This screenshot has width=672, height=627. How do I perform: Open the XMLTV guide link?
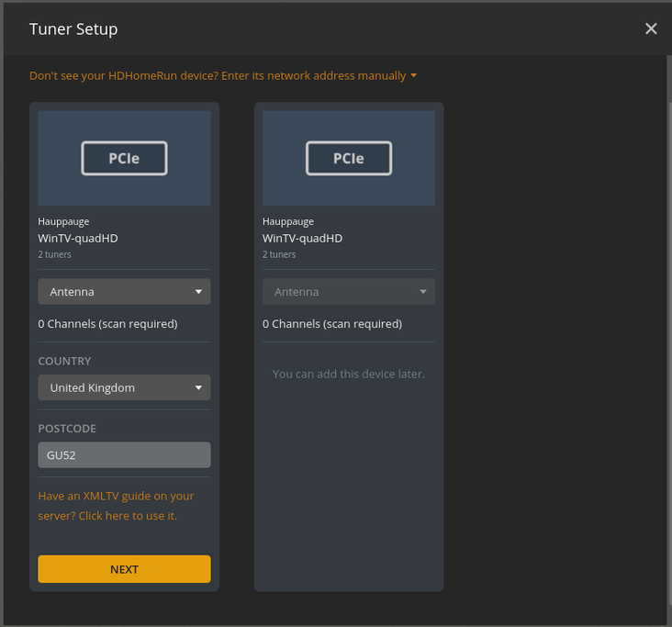tap(116, 506)
